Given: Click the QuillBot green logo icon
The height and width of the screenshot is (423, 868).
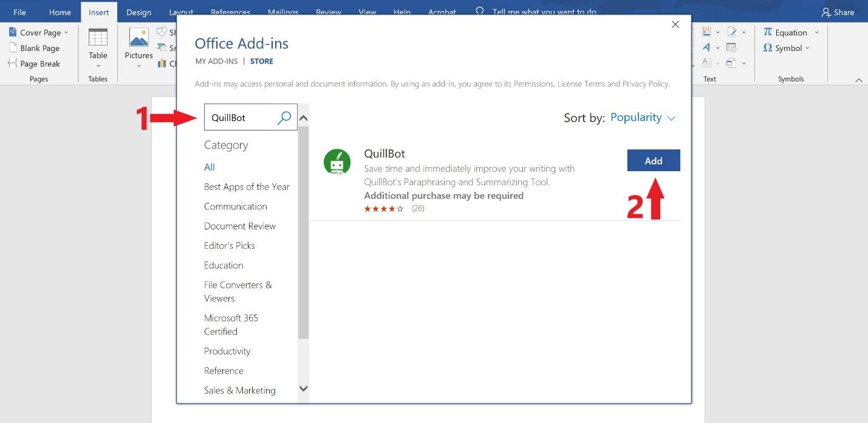Looking at the screenshot, I should [x=337, y=162].
